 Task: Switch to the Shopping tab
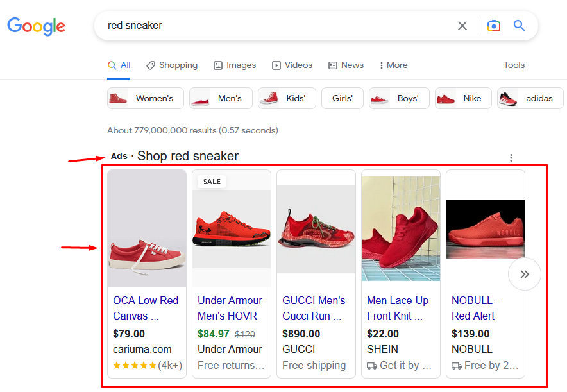pos(172,65)
